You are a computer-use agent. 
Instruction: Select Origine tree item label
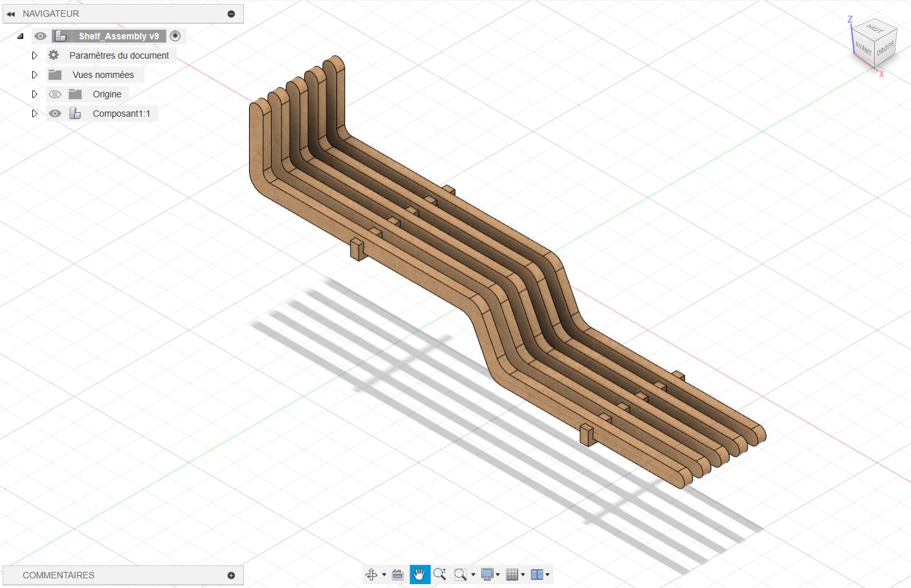tap(107, 94)
